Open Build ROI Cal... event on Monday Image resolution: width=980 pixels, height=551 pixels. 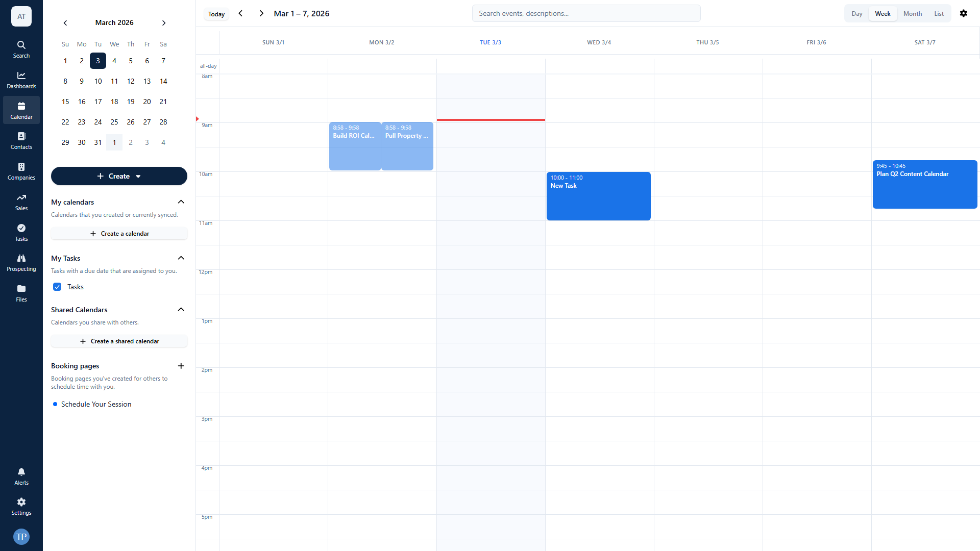point(355,146)
